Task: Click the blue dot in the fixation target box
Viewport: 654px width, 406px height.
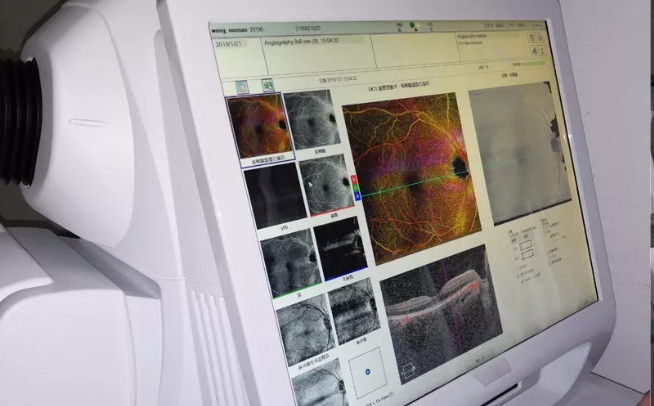Action: (367, 372)
